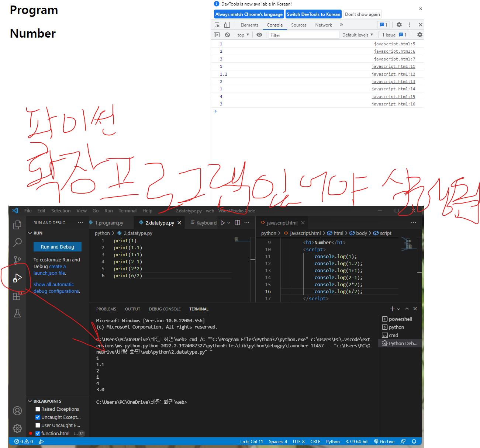This screenshot has width=480, height=448.
Task: Show more DevTools tabs chevron
Action: coord(341,25)
